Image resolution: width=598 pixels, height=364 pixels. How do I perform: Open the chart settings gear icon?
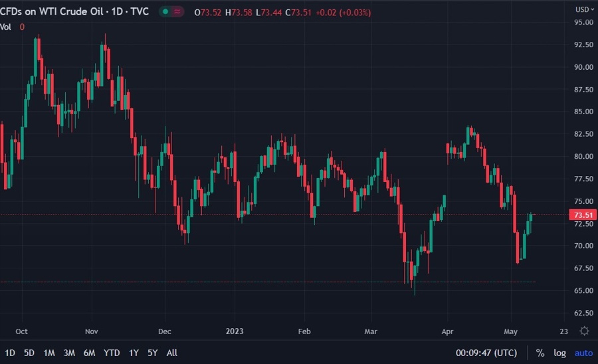coord(584,331)
